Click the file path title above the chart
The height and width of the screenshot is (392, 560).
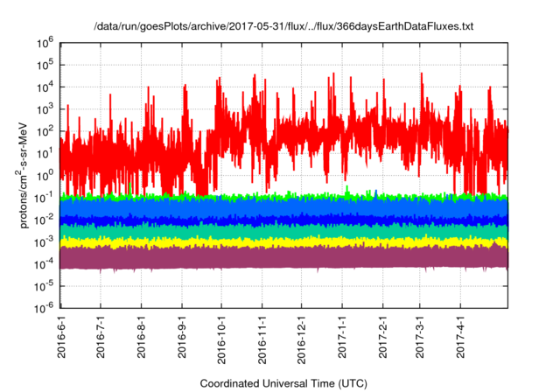[x=283, y=26]
